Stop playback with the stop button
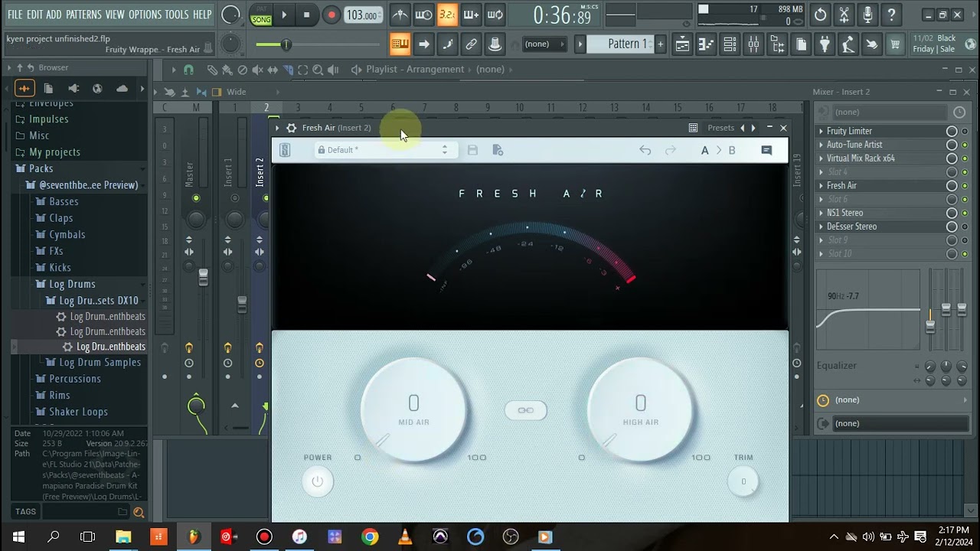The width and height of the screenshot is (980, 551). tap(307, 15)
